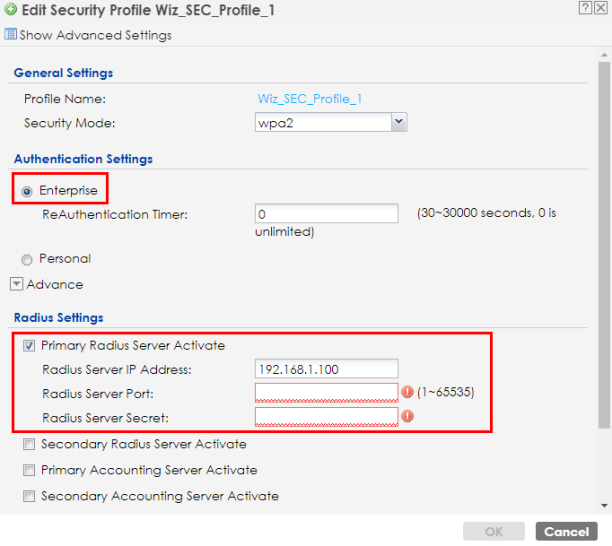Enable Secondary Radius Server Activate

pos(29,444)
